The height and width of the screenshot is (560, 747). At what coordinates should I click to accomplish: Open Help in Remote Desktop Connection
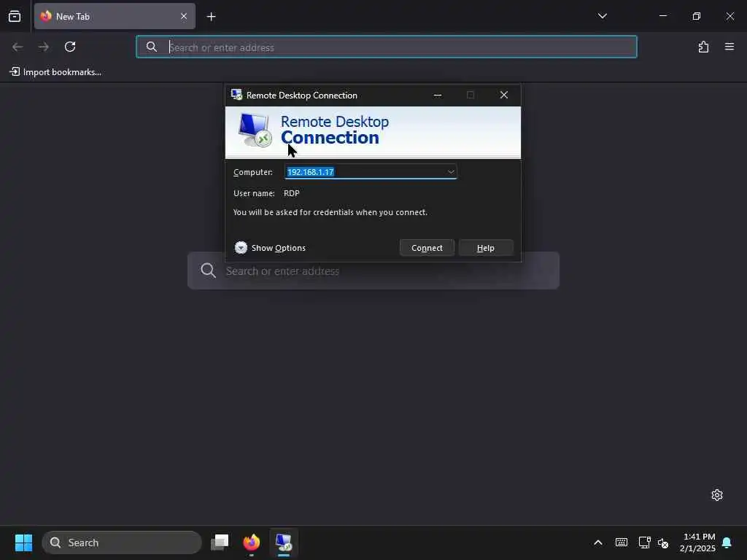point(485,248)
